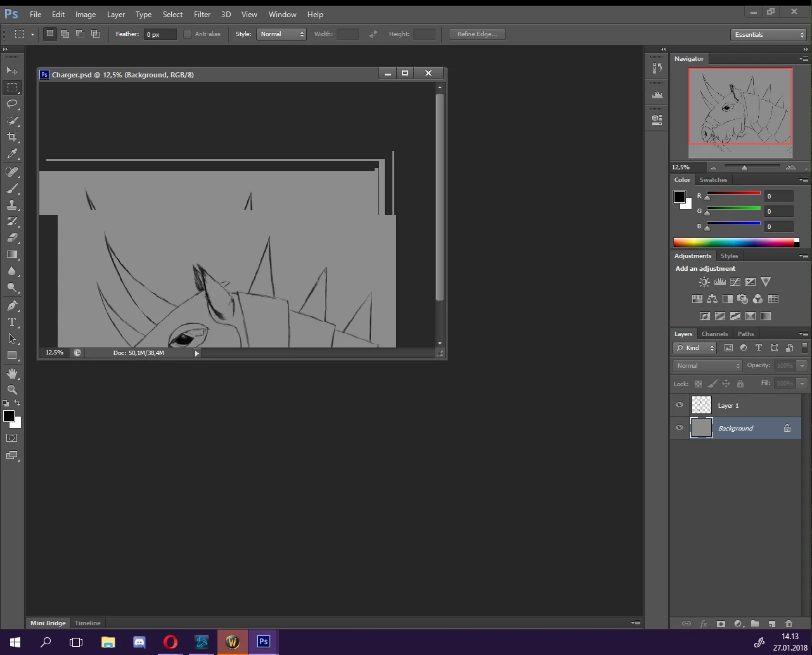
Task: Select the Lasso tool
Action: click(x=12, y=103)
